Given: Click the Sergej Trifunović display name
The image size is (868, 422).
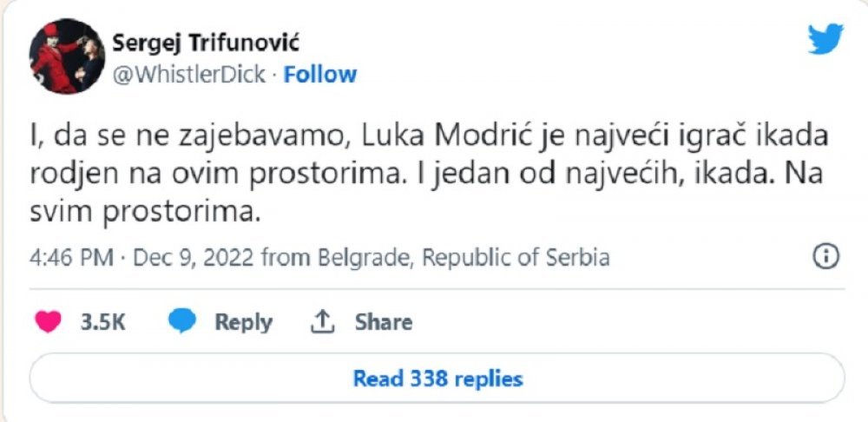Looking at the screenshot, I should click(x=206, y=43).
